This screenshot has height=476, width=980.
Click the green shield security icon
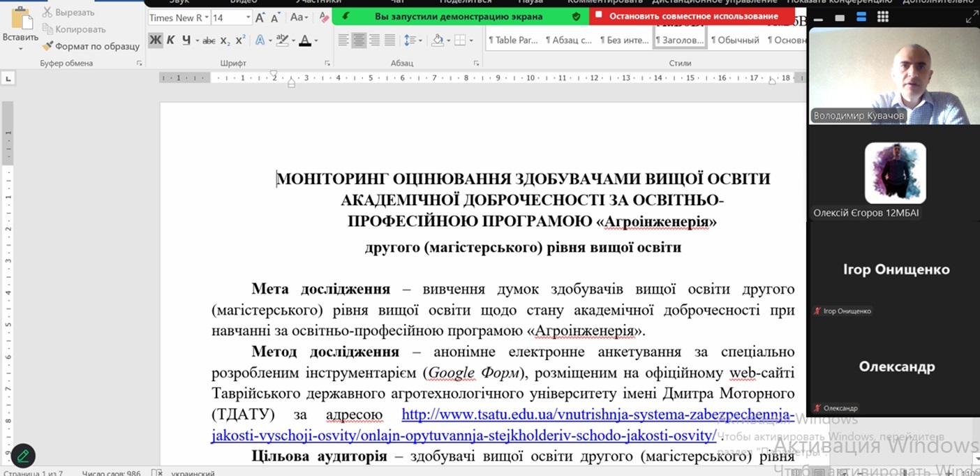tap(576, 16)
